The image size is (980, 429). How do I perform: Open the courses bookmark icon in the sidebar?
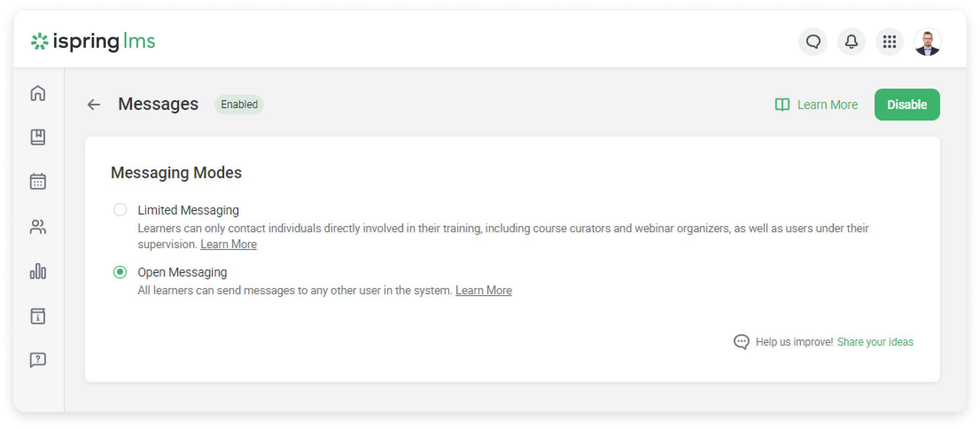(x=38, y=137)
